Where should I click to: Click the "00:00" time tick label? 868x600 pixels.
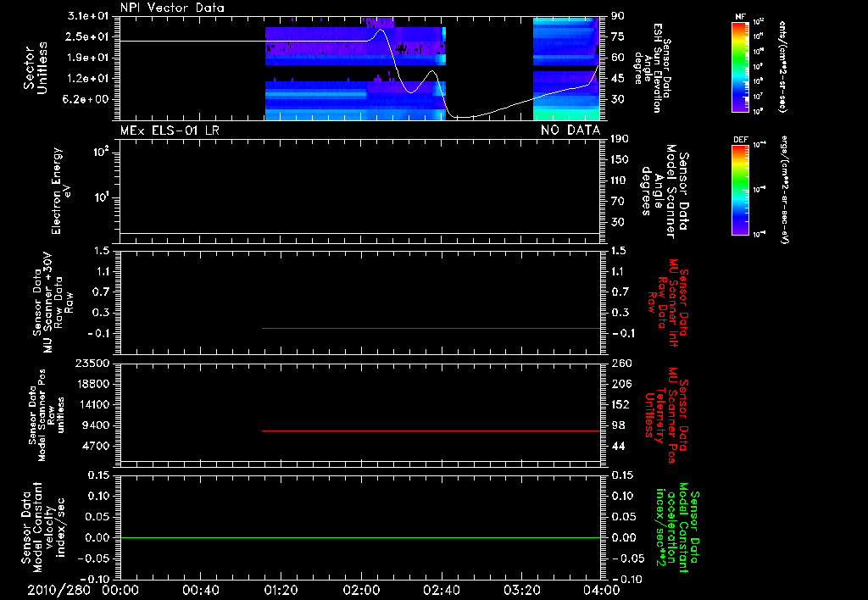120,590
